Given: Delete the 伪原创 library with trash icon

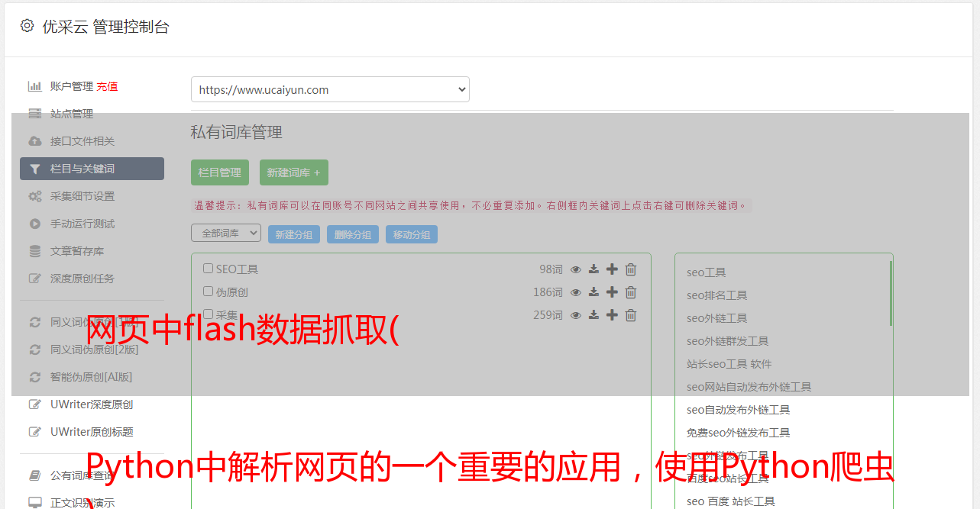Looking at the screenshot, I should (x=631, y=292).
